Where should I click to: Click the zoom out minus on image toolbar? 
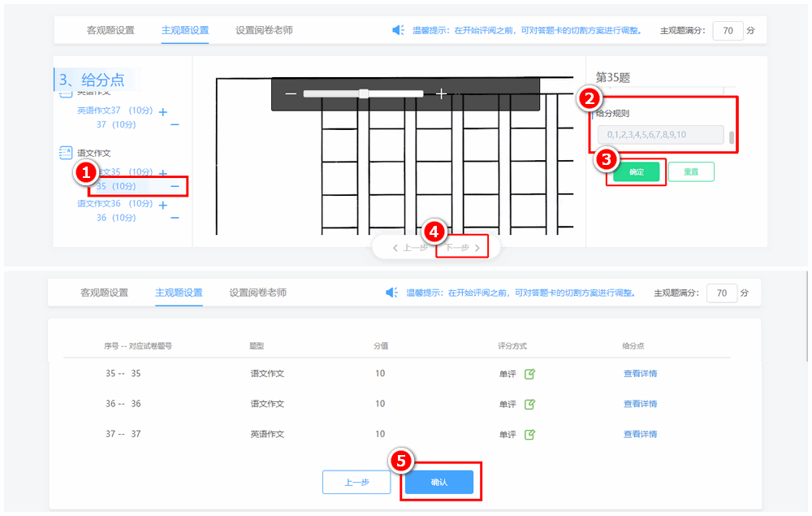[x=291, y=94]
